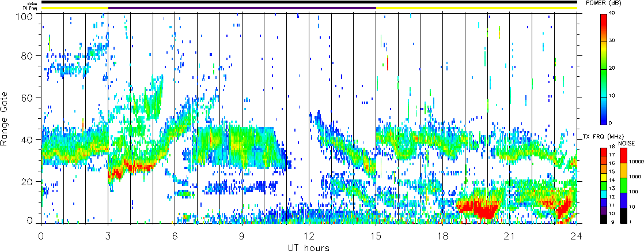Pick the orange swatch in NOISE legend
The width and height of the screenshot is (644, 251).
pyautogui.click(x=623, y=170)
